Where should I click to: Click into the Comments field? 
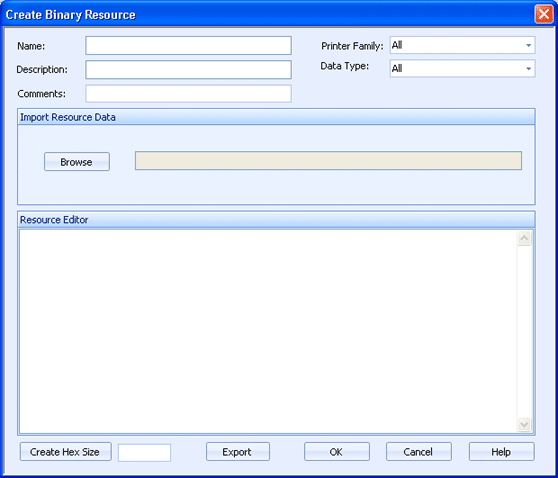(188, 94)
